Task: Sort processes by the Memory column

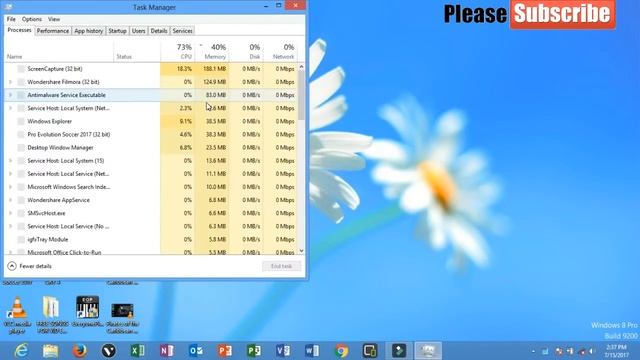Action: click(x=213, y=51)
